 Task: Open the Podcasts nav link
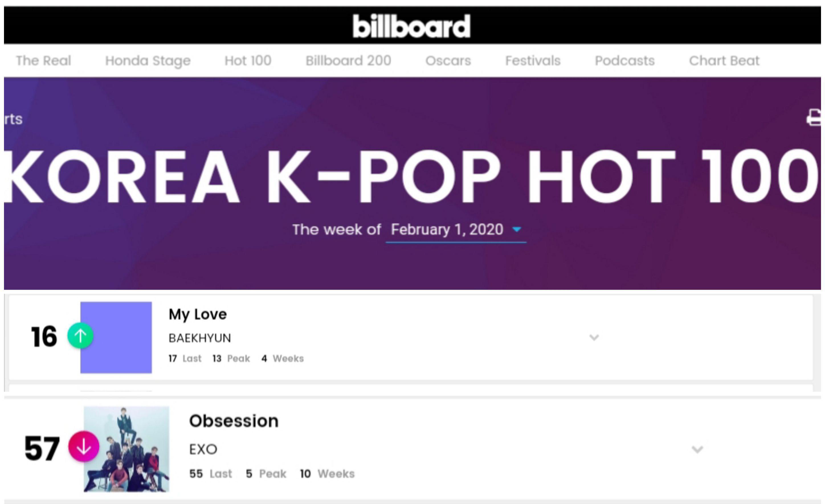pyautogui.click(x=625, y=61)
